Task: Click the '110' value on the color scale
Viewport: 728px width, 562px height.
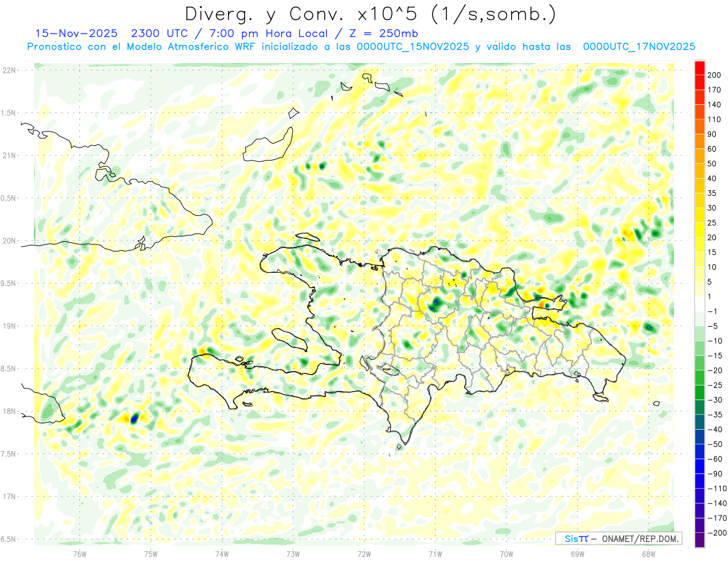Action: coord(714,119)
